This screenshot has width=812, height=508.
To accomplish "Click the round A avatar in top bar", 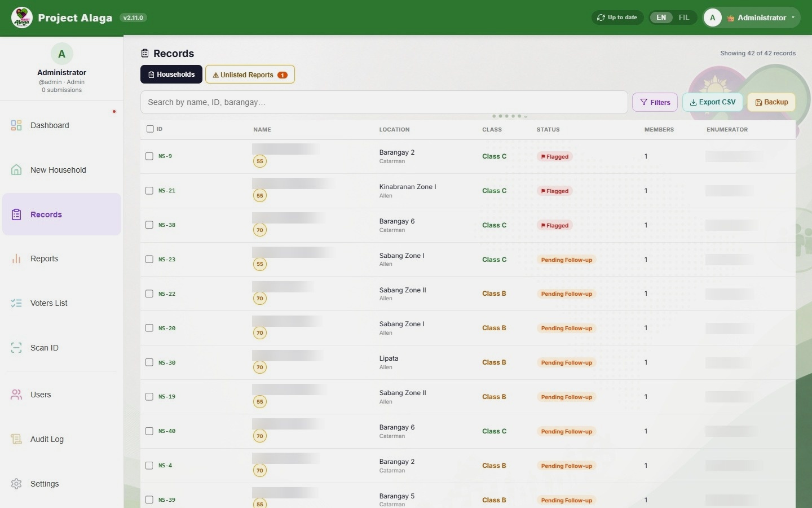I will click(x=713, y=17).
